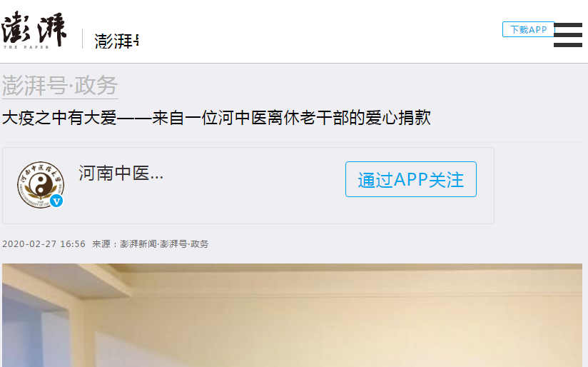
Task: Click THE PAPER text under the logo
Action: [x=26, y=47]
